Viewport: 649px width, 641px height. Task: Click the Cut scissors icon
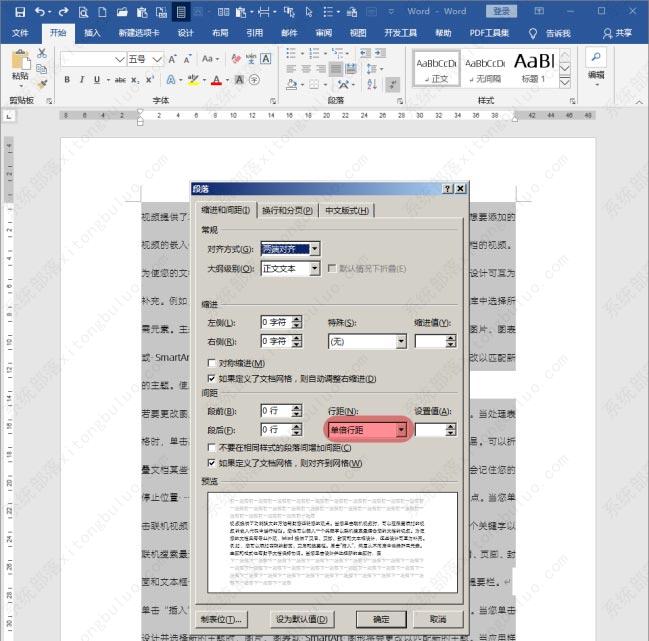coord(42,53)
